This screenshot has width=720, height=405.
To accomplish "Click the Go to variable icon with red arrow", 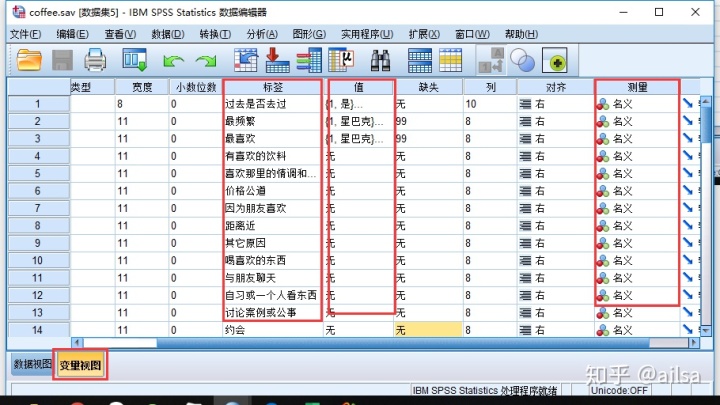I will [277, 60].
